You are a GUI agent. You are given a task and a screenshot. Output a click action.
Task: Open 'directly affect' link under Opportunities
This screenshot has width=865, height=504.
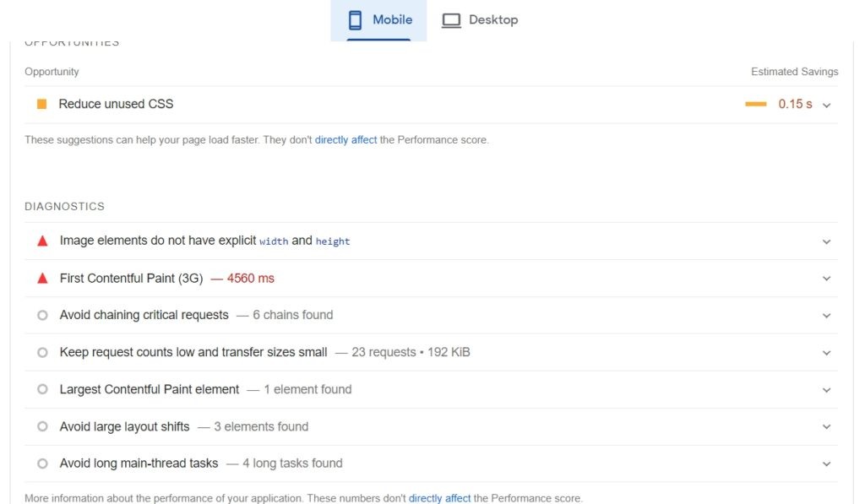pyautogui.click(x=345, y=140)
